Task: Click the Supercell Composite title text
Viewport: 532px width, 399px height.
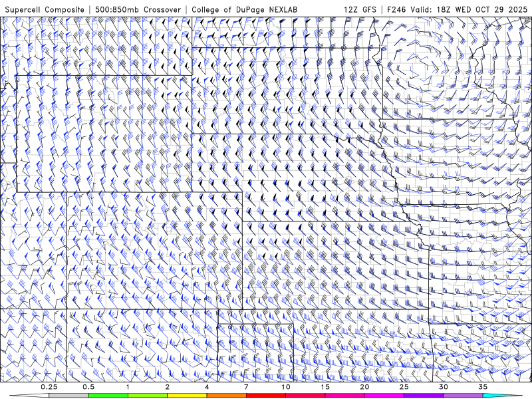Action: coord(45,9)
